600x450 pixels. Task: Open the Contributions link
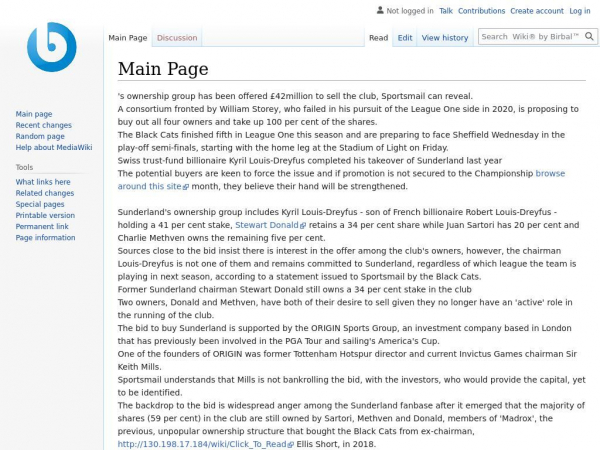click(481, 11)
